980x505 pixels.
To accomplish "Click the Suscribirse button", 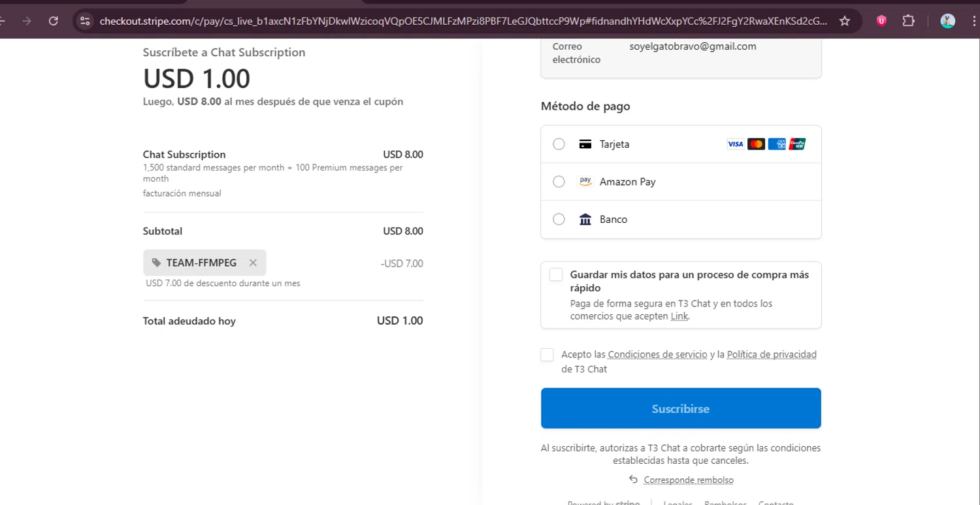I will (681, 408).
